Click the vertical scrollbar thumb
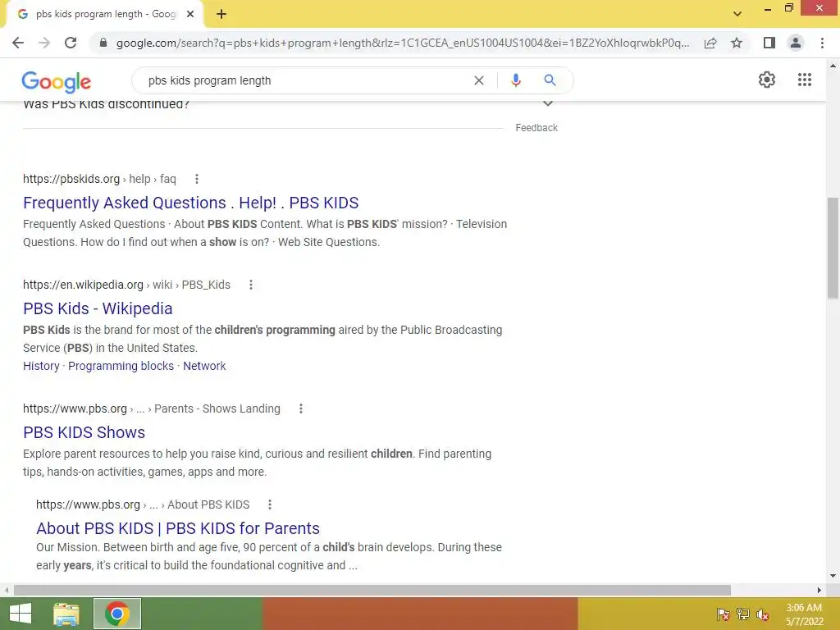The width and height of the screenshot is (840, 630). pos(833,248)
